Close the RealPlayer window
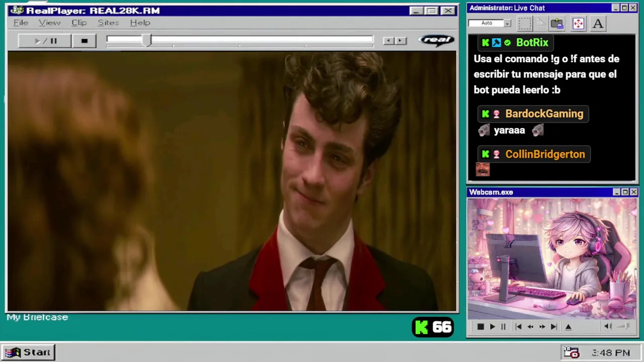This screenshot has width=644, height=362. point(448,11)
